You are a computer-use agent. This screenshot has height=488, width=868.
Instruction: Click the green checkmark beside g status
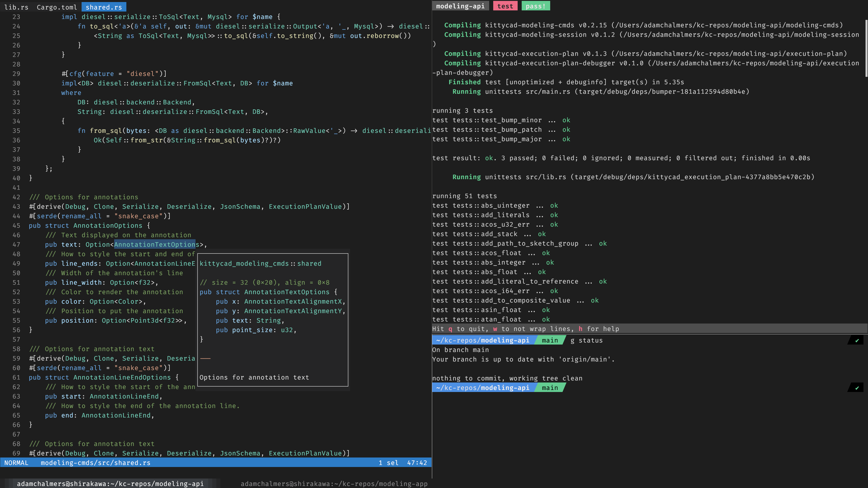857,340
